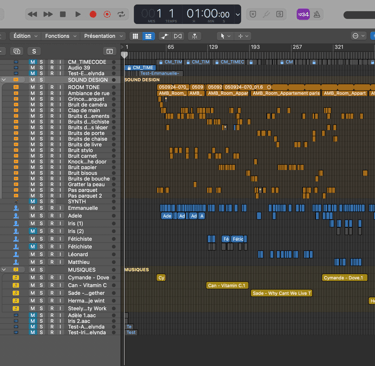Enable input monitoring on Bruit stylo track
The image size is (375, 366).
[60, 150]
